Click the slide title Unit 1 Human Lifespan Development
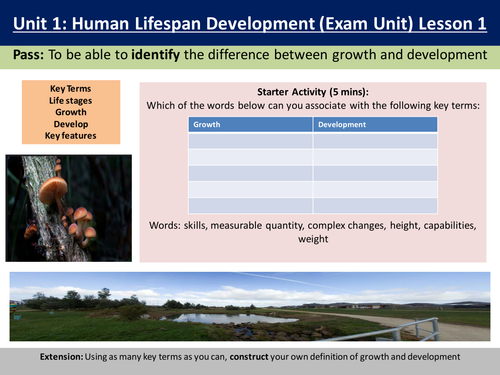 (250, 24)
